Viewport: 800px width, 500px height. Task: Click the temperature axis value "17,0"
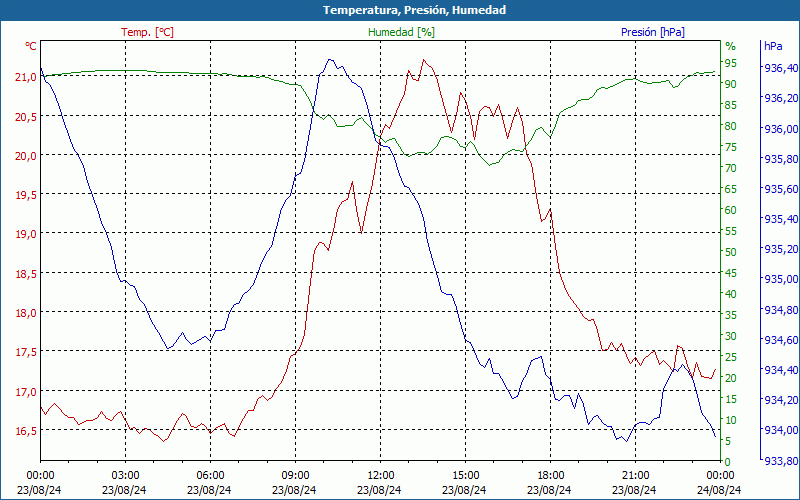25,392
